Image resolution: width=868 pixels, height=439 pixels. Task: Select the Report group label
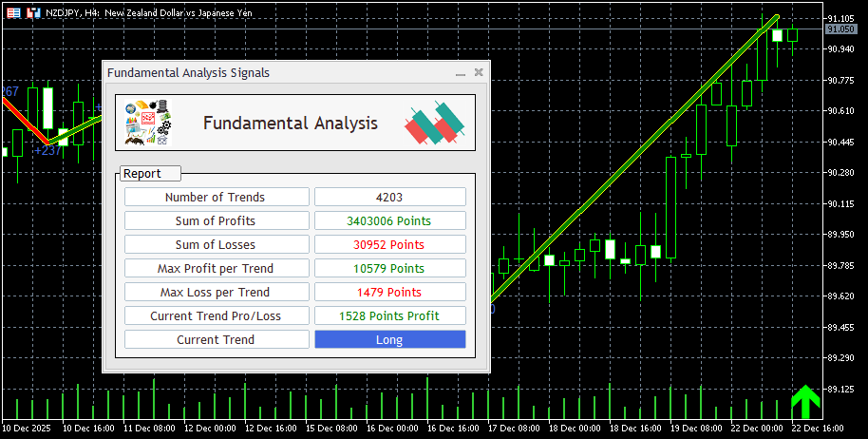[150, 173]
